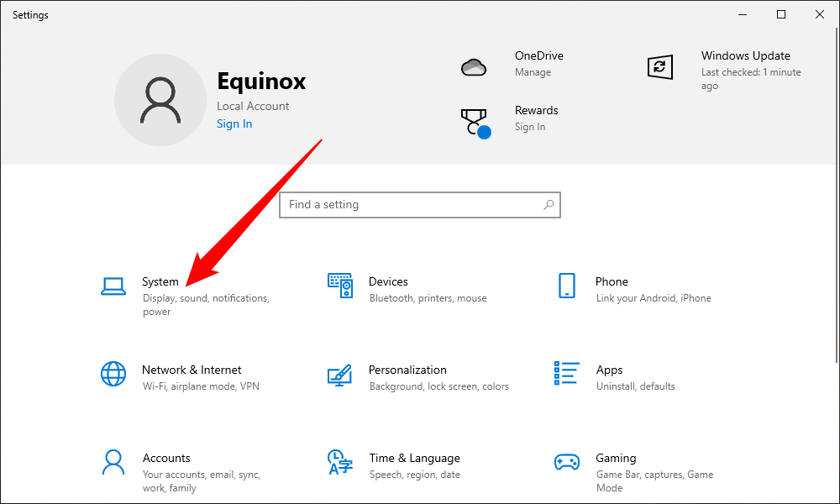
Task: Click the OneDrive cloud icon
Action: pos(474,67)
